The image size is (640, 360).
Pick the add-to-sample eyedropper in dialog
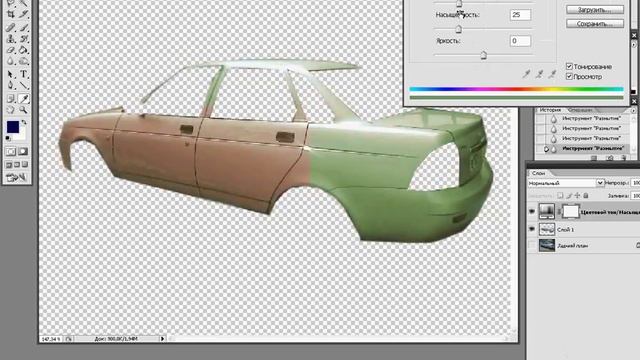(x=540, y=74)
